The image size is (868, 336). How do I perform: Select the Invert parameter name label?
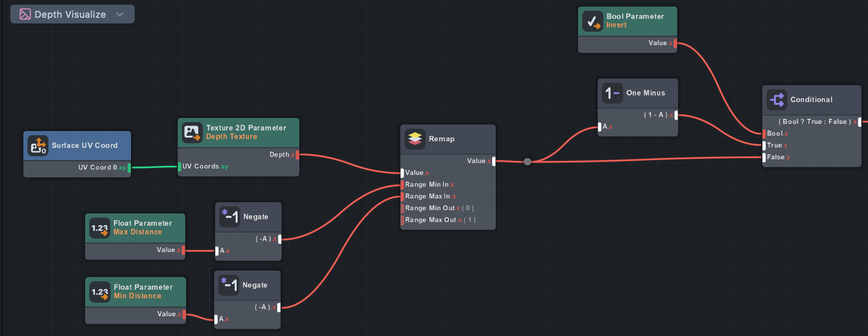[616, 25]
